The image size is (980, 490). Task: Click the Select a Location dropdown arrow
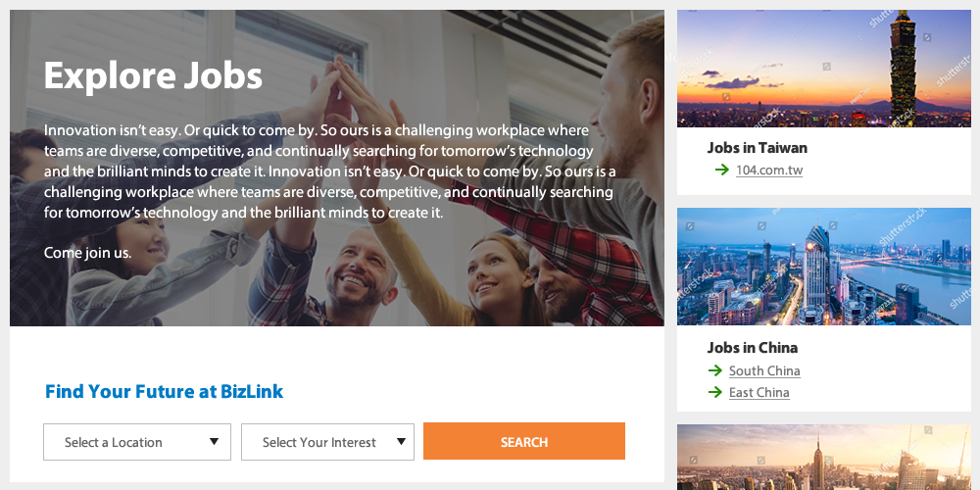point(214,442)
